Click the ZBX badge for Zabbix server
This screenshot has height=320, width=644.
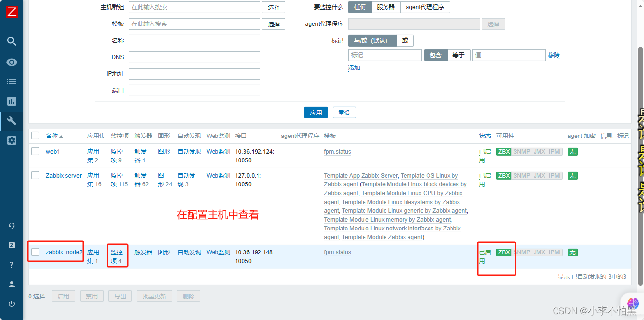(x=504, y=176)
